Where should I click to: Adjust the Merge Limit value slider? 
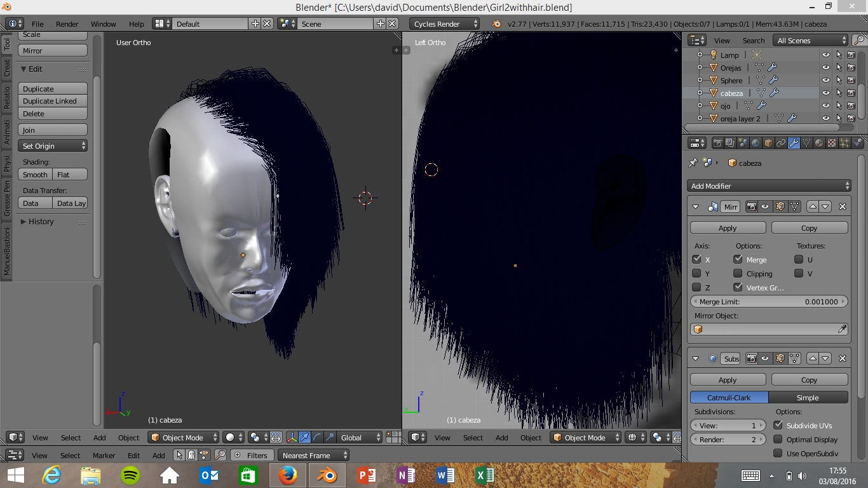769,302
